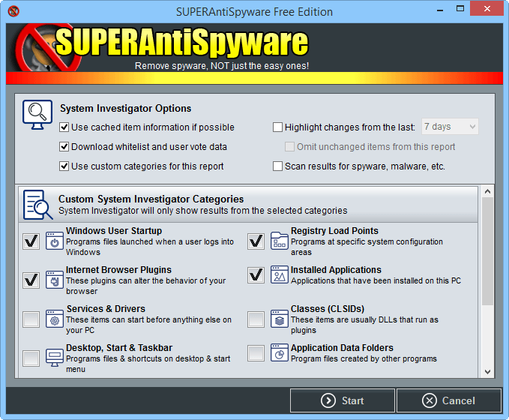Click the Registry Load Points label
The width and height of the screenshot is (509, 420).
coord(334,231)
